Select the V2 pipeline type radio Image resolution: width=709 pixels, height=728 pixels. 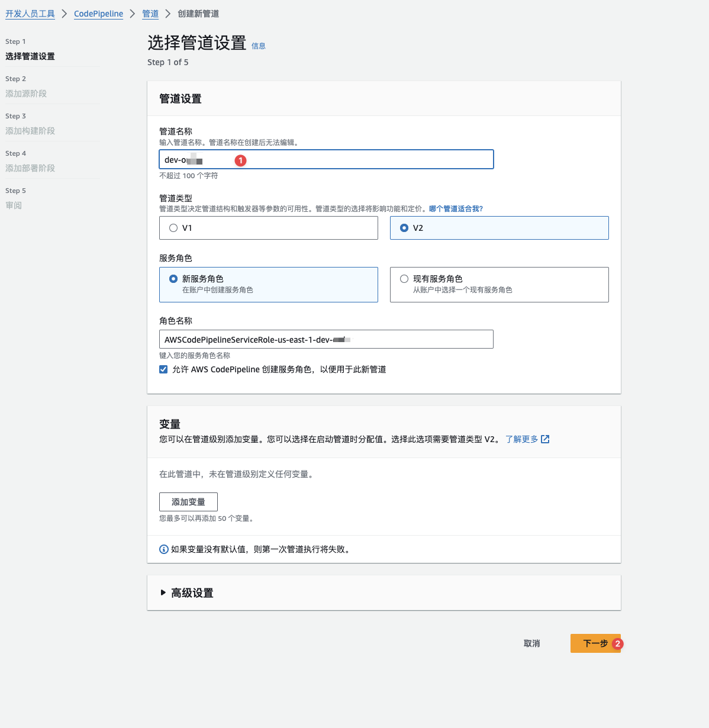tap(404, 228)
